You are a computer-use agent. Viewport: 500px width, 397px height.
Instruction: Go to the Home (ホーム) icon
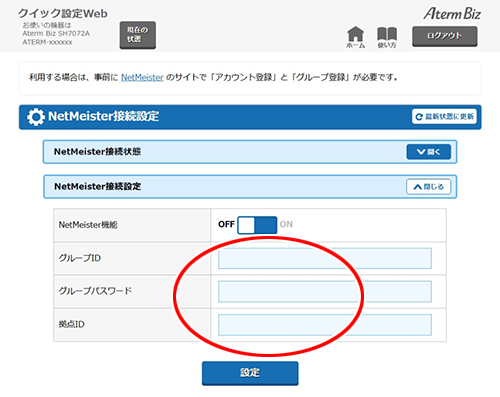(355, 37)
